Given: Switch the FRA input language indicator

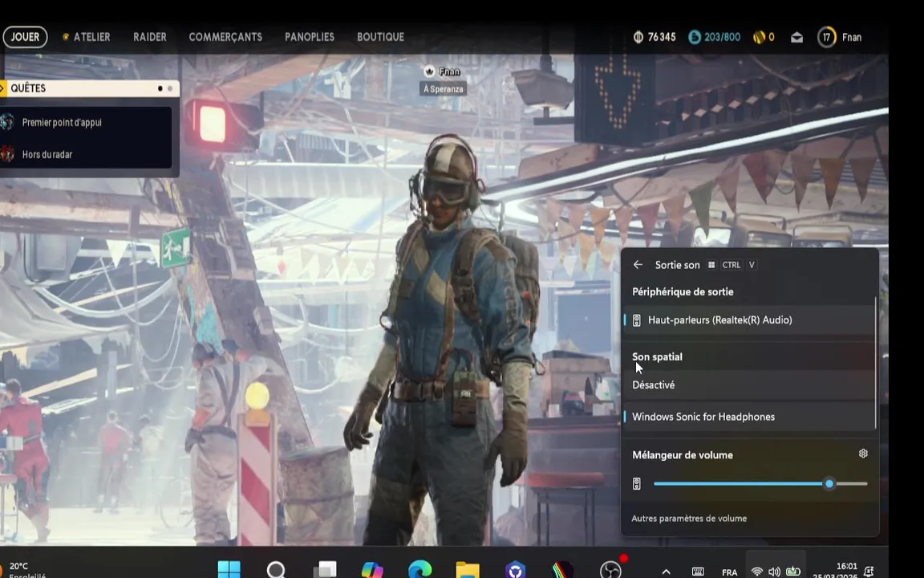Looking at the screenshot, I should (730, 572).
